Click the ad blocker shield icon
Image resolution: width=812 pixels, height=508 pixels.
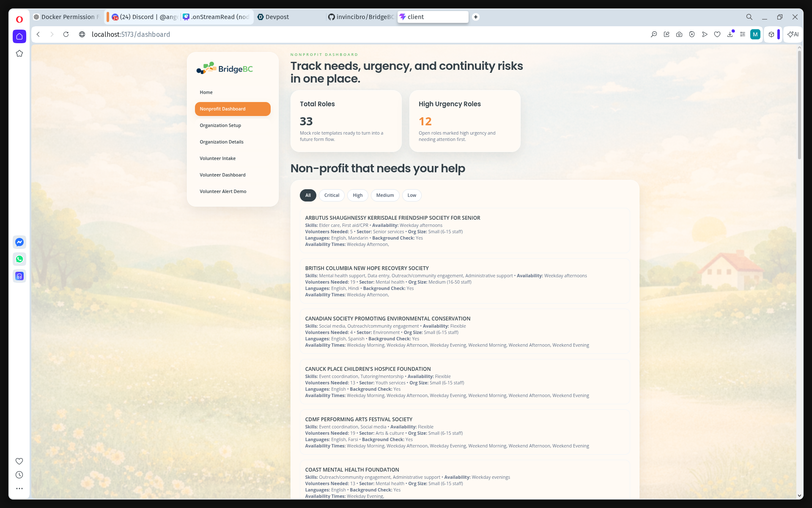692,34
